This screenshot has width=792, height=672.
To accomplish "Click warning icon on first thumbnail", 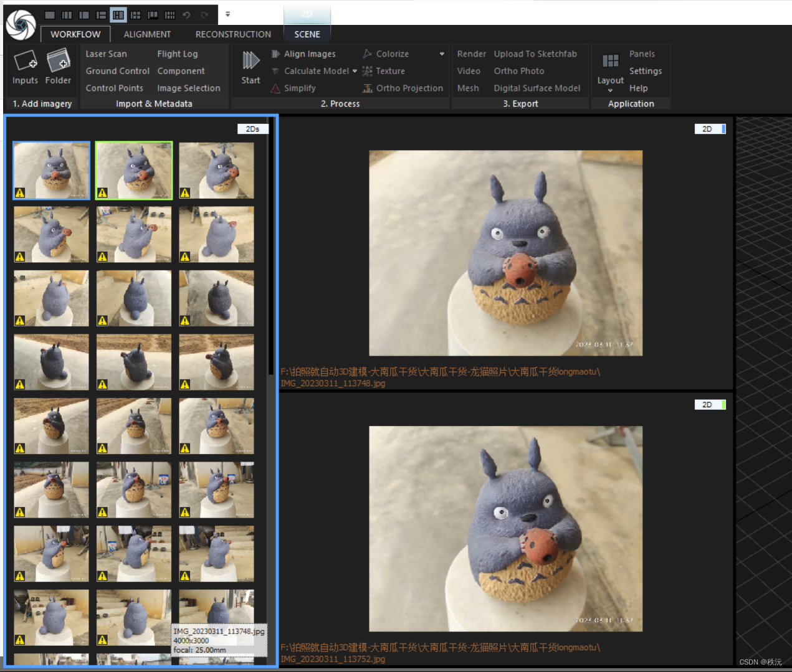I will (20, 193).
